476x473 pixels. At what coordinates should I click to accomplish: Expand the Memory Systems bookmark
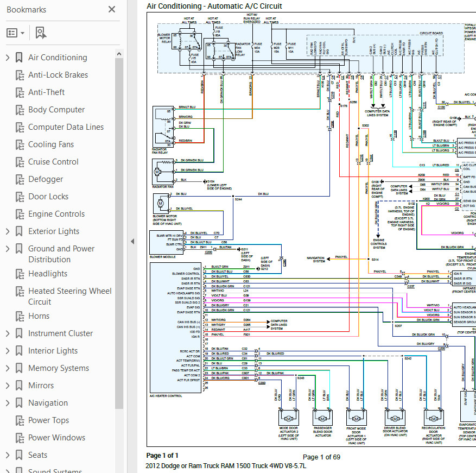coord(8,368)
